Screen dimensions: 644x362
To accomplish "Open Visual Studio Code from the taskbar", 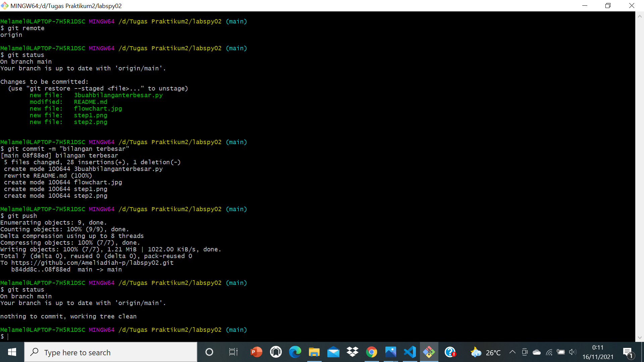I will (410, 352).
